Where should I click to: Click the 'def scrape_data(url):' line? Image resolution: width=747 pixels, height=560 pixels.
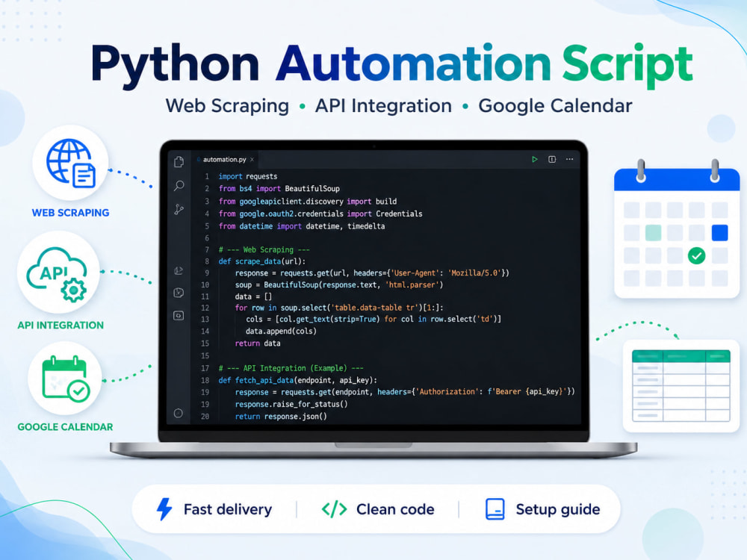pyautogui.click(x=262, y=261)
